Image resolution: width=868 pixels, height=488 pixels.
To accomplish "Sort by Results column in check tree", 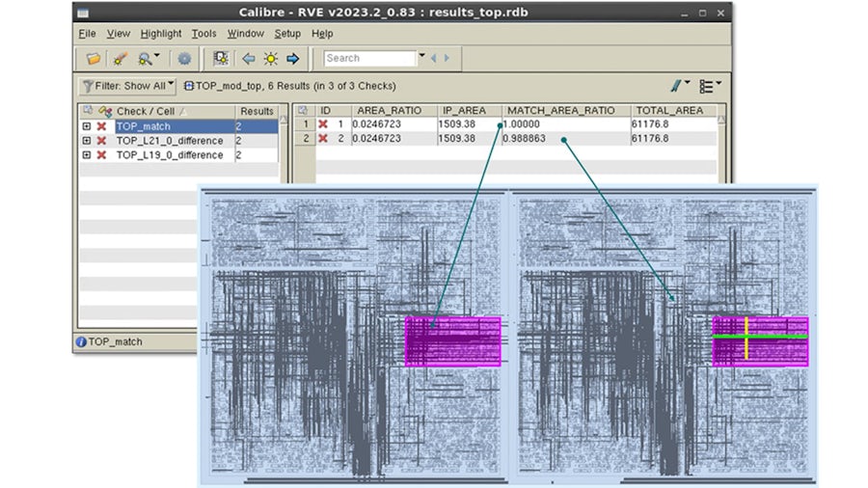I will tap(257, 111).
